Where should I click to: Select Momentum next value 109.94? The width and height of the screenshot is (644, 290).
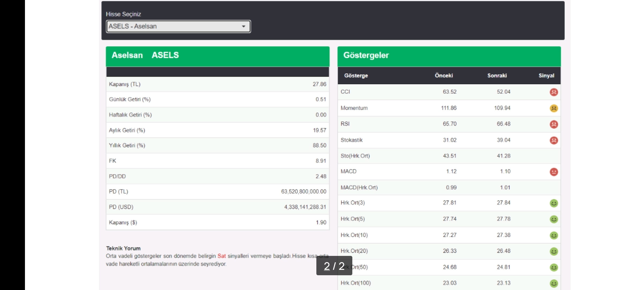pos(502,108)
